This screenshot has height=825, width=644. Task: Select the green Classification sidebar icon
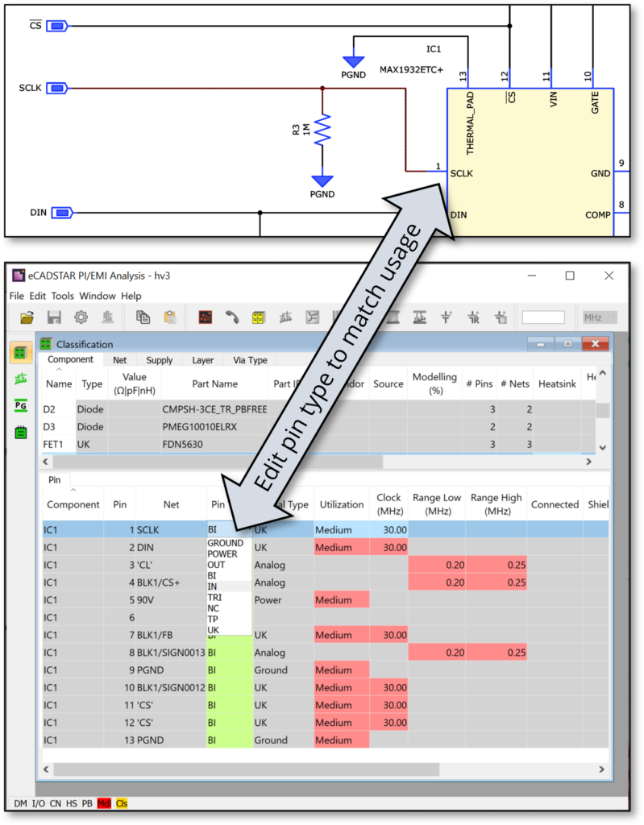pyautogui.click(x=20, y=353)
